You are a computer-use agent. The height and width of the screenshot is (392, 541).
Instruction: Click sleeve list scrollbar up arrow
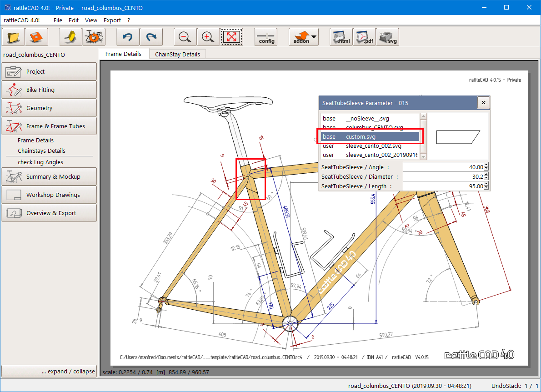click(423, 116)
